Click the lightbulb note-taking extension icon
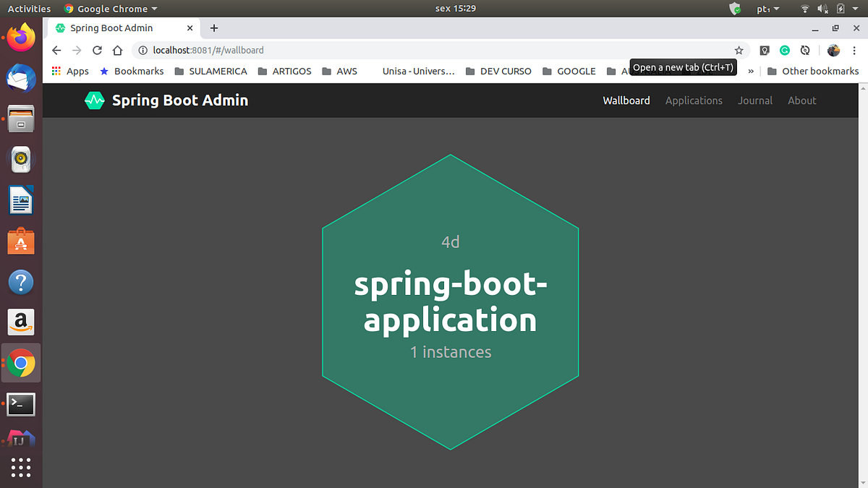 coord(764,50)
